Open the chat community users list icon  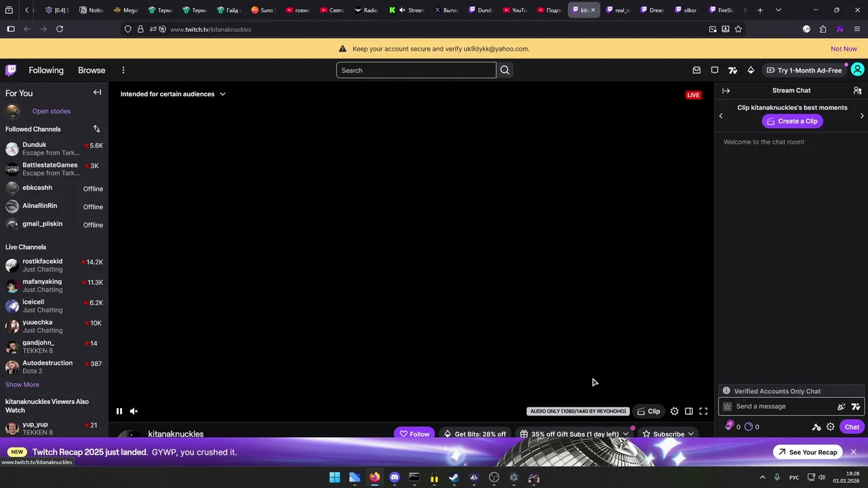coord(857,90)
